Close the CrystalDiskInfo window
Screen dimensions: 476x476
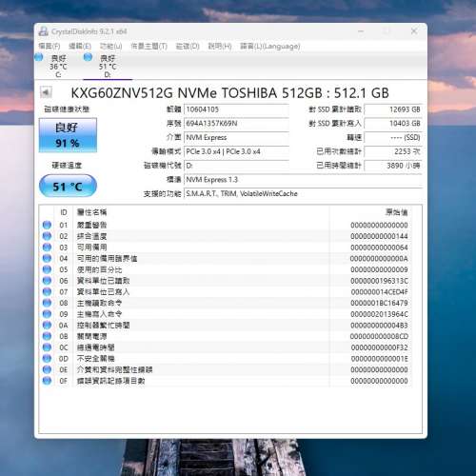click(x=414, y=31)
